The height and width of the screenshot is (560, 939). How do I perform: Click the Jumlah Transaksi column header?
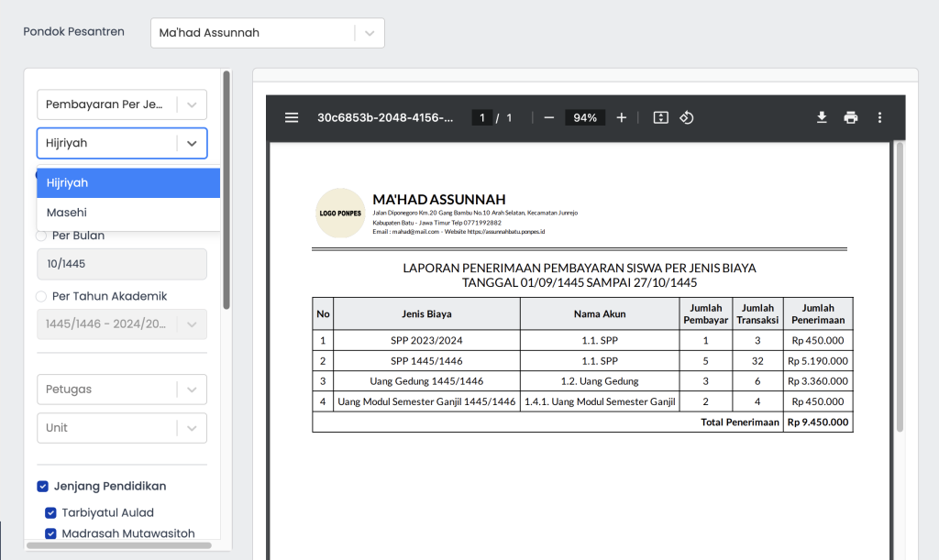757,314
